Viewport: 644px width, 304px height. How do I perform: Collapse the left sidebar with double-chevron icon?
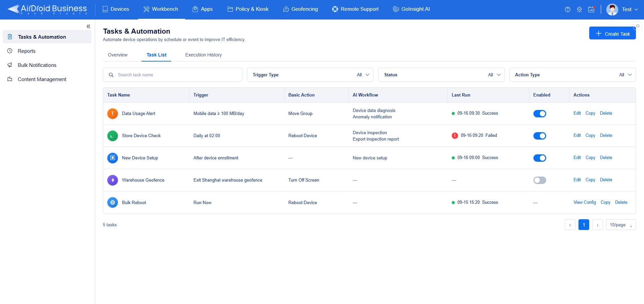(88, 26)
